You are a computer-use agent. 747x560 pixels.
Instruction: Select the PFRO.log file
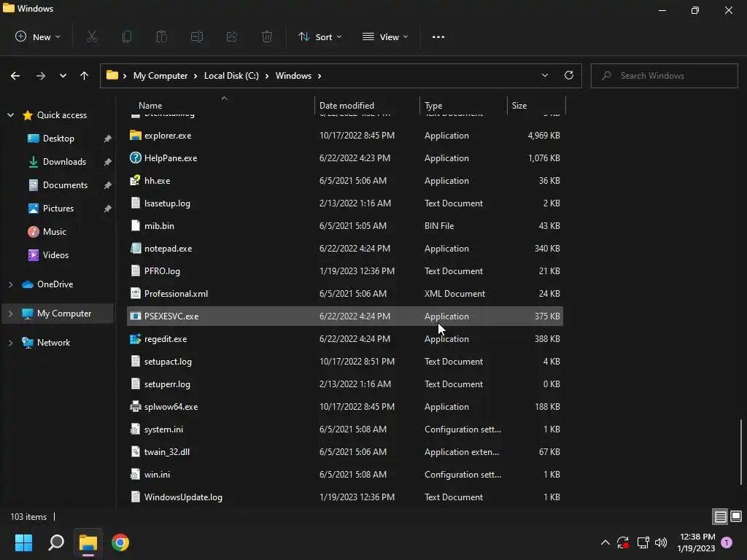(345, 271)
